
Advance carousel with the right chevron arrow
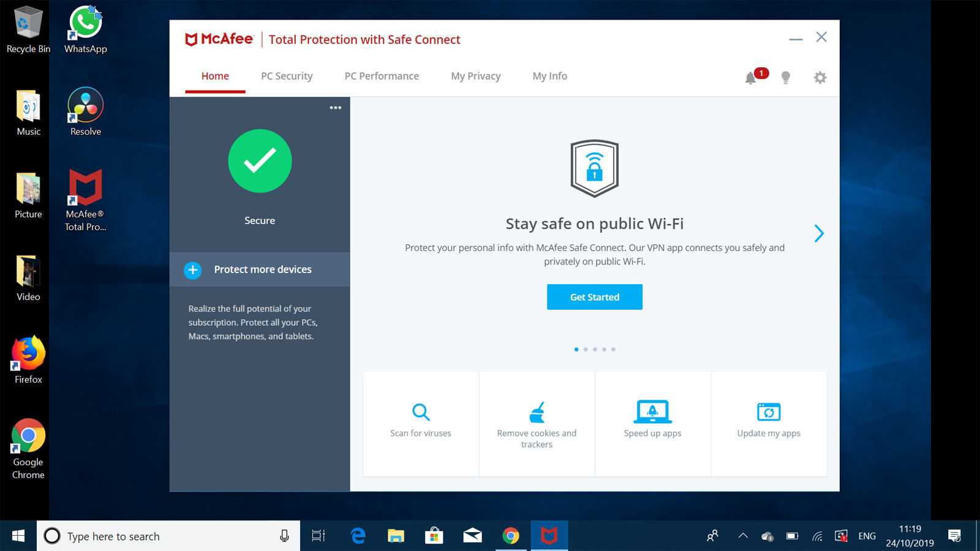(819, 233)
